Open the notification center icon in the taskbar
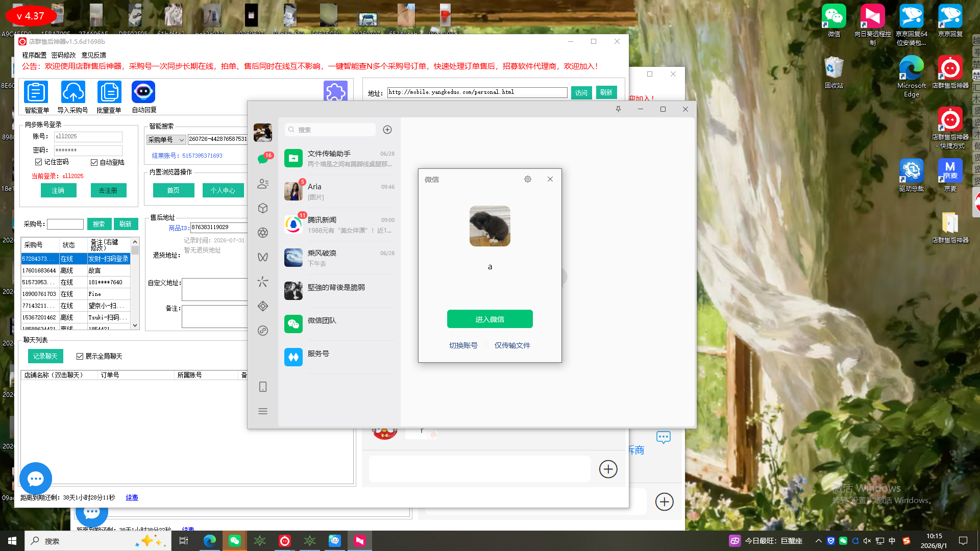980x551 pixels. tap(963, 541)
